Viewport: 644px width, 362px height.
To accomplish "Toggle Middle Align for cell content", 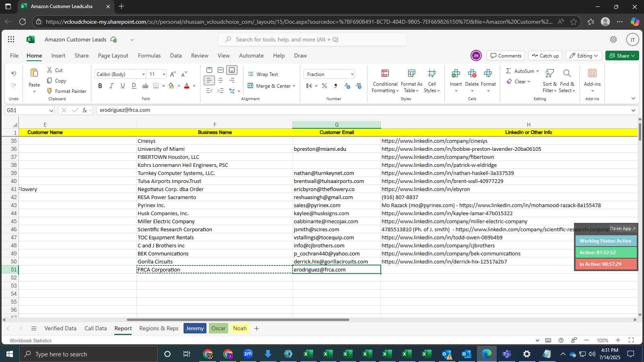I will 221,70.
